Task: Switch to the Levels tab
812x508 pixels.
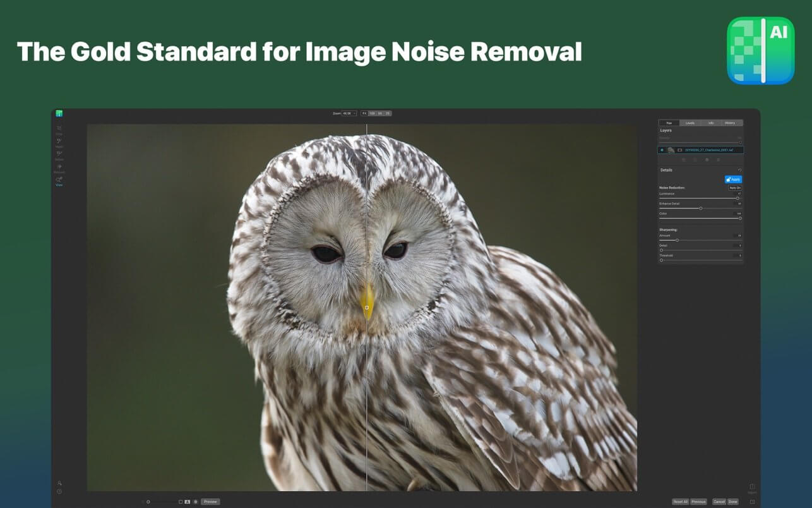Action: [690, 123]
